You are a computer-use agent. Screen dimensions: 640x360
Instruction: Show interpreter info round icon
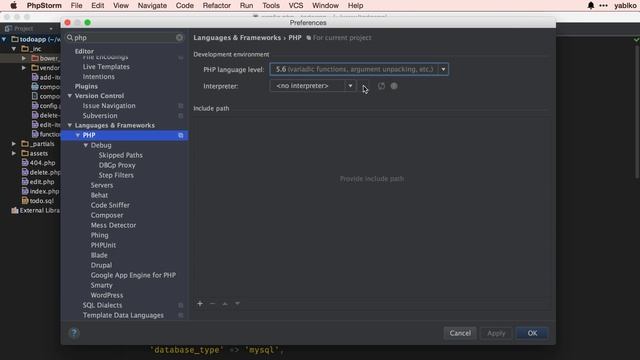(x=394, y=86)
